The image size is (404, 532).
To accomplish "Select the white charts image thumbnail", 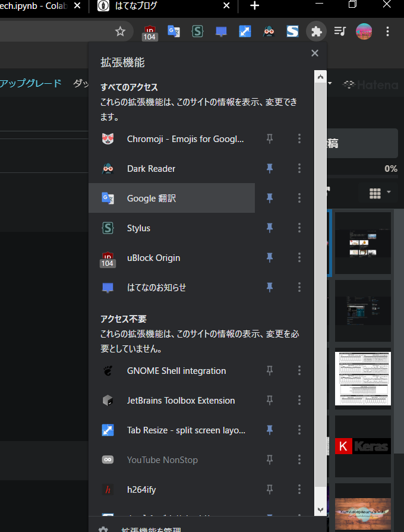I will pyautogui.click(x=362, y=378).
